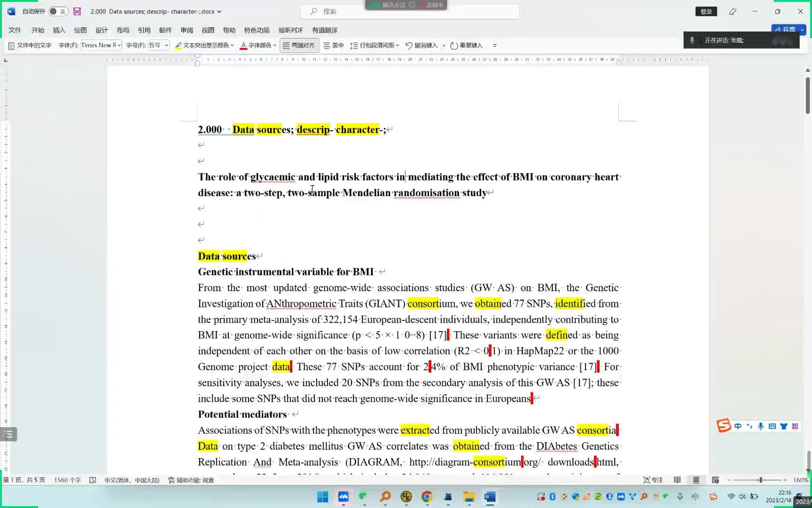Open the 福昕PDF tab
Viewport: 812px width, 508px height.
(x=290, y=30)
